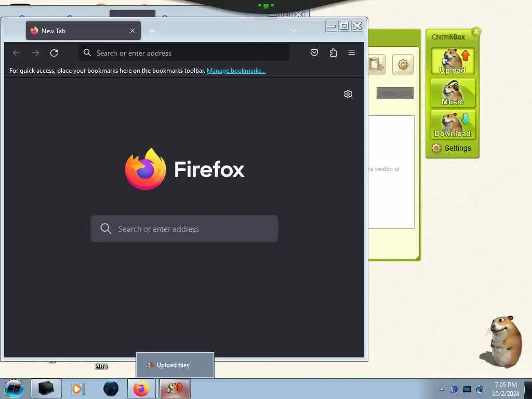Viewport: 532px width, 399px height.
Task: Focus the center search or address box
Action: (x=184, y=229)
